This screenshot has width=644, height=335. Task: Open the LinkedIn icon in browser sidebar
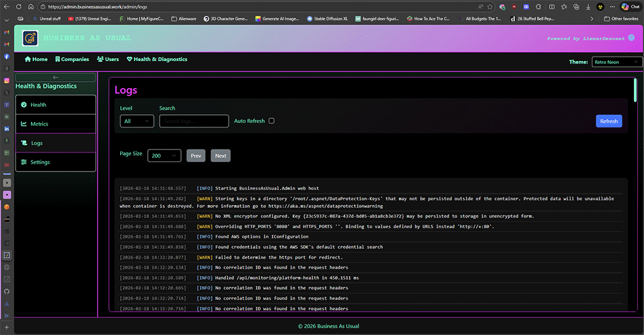click(x=7, y=129)
